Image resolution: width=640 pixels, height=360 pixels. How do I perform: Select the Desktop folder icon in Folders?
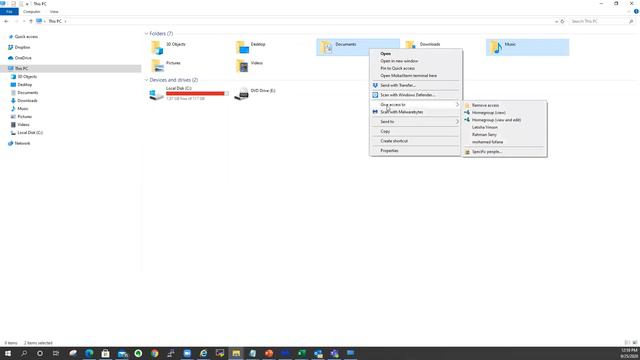(x=242, y=48)
